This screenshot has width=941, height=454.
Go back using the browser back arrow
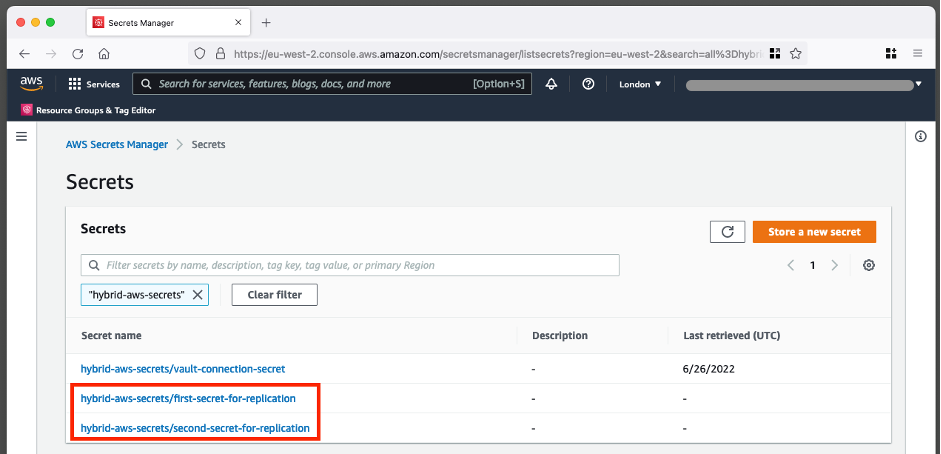tap(24, 54)
